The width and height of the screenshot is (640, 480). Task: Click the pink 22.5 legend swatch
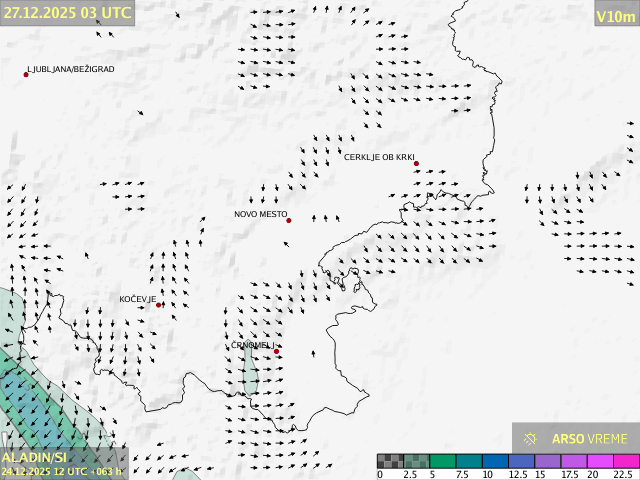(624, 461)
